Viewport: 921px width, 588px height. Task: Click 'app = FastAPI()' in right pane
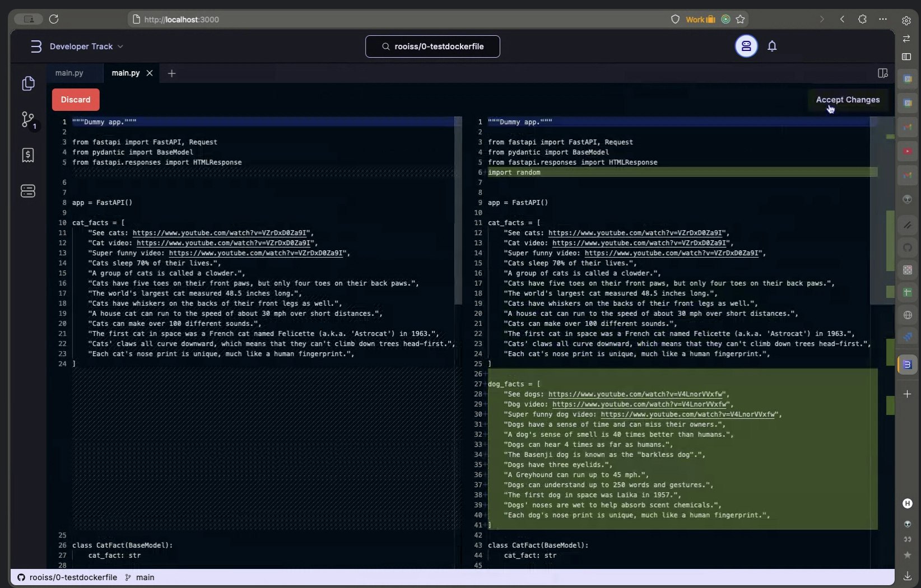518,203
